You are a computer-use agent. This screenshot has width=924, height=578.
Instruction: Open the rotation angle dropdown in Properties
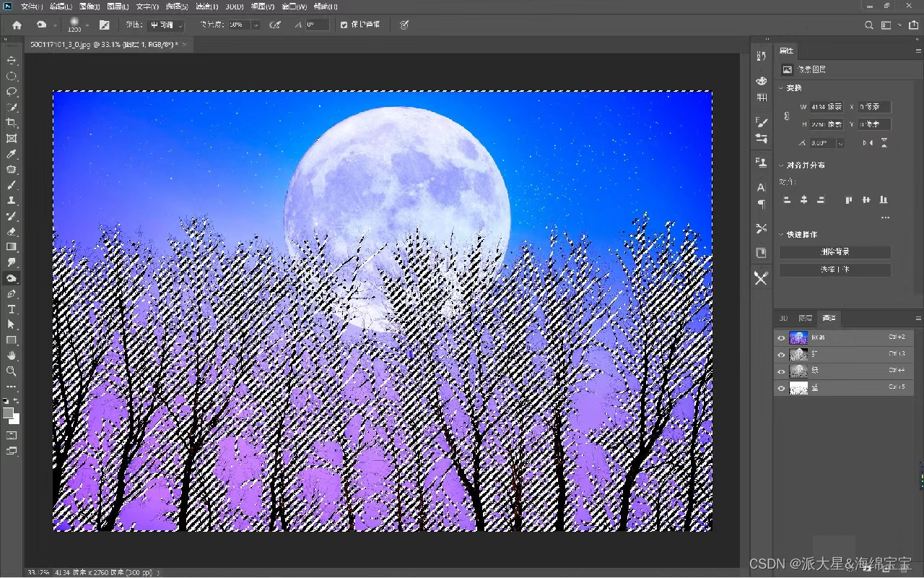point(840,143)
